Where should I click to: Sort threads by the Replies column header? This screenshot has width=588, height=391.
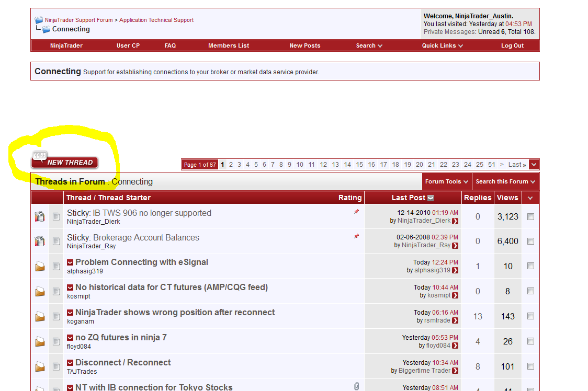click(x=478, y=198)
